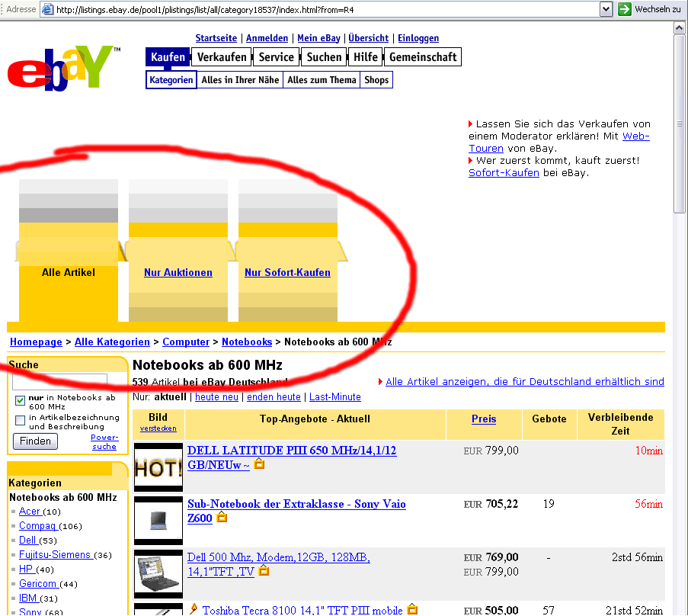Screen dimensions: 688x616
Task: Open the Sony Vaio Z600 thumbnail image
Action: click(158, 521)
